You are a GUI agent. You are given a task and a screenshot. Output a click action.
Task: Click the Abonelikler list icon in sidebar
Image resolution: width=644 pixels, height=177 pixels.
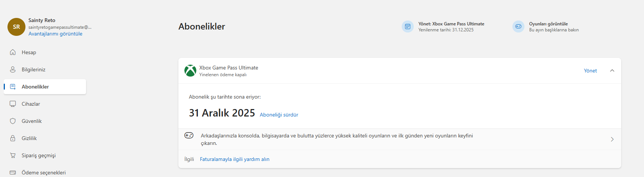click(x=13, y=87)
